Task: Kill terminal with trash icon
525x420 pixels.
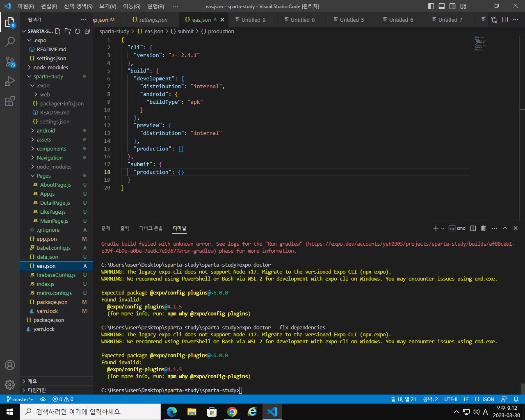Action: click(484, 228)
